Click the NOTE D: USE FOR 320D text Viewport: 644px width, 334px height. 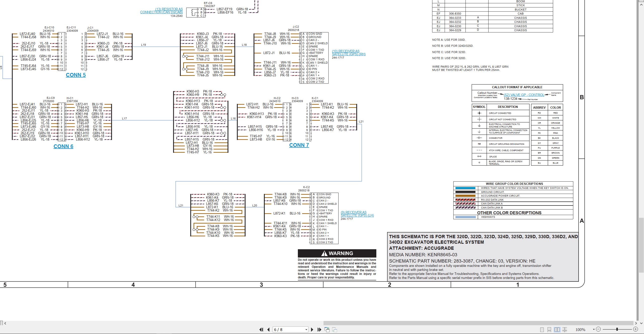pos(449,58)
